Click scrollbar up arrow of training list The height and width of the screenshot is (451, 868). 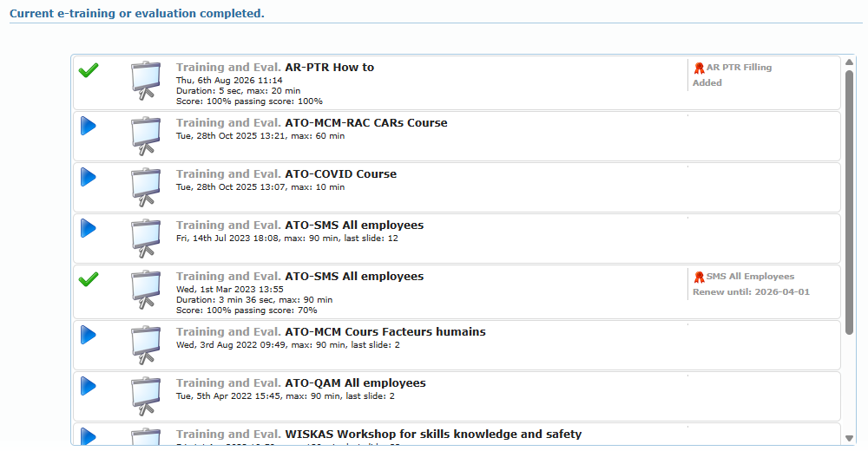849,62
